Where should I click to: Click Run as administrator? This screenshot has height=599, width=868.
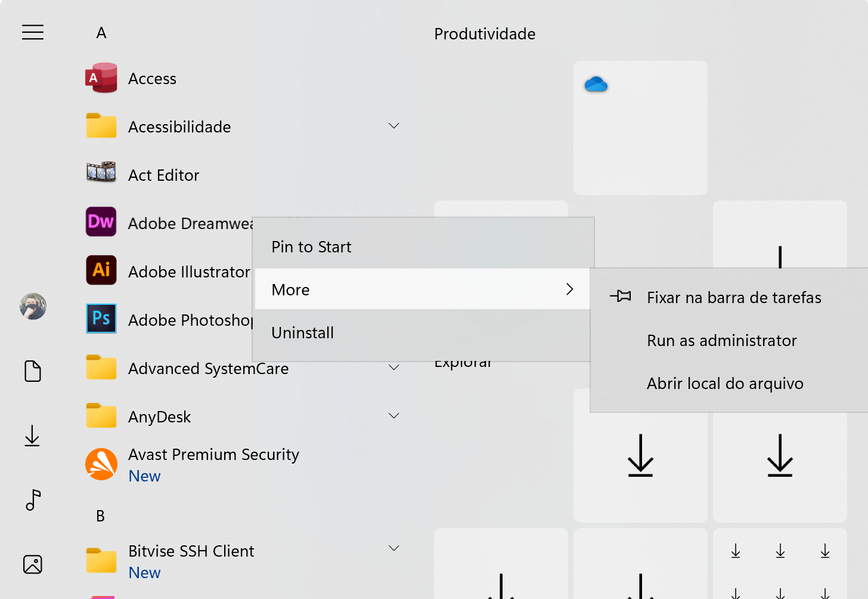(721, 340)
